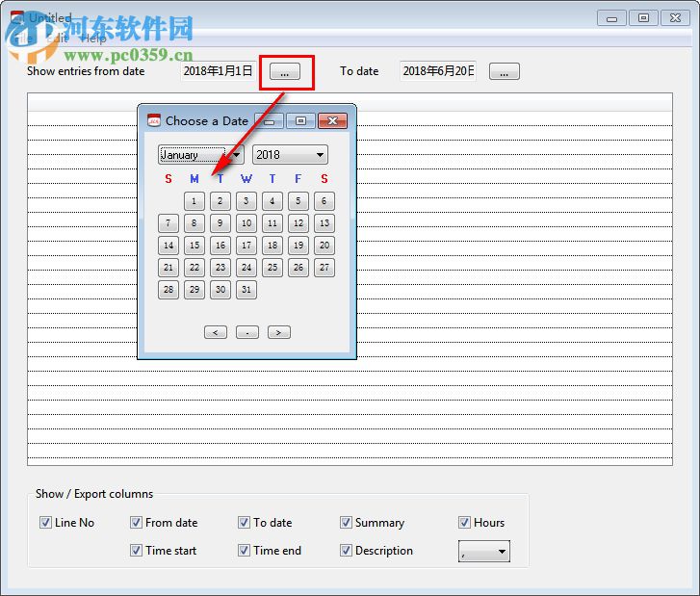
Task: Select day 15 in the calendar
Action: (x=194, y=246)
